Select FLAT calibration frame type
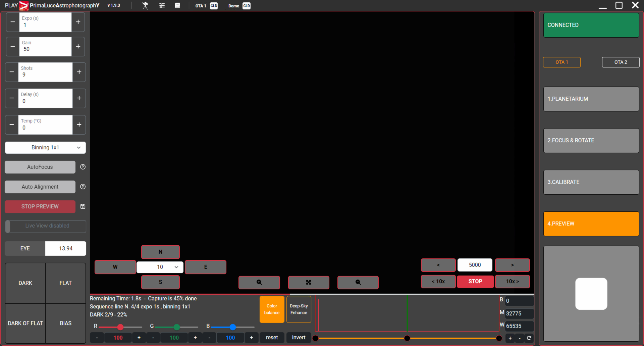644x346 pixels. 66,283
